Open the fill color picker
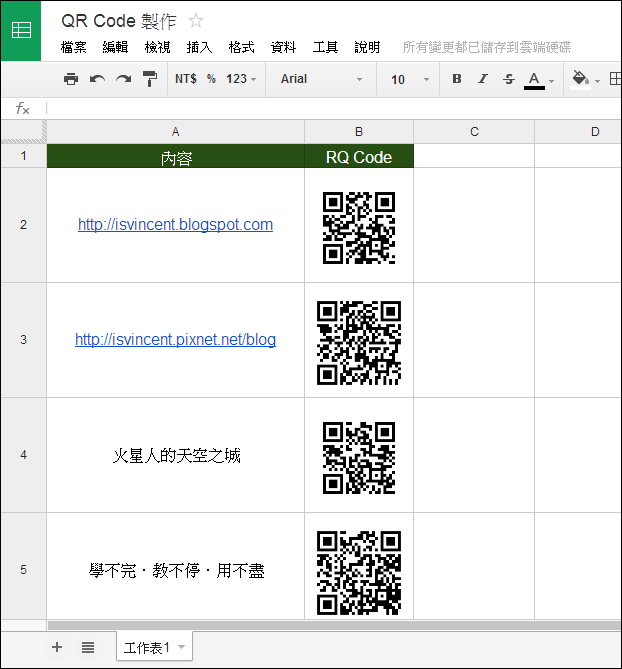Viewport: 622px width, 669px height. click(x=580, y=79)
